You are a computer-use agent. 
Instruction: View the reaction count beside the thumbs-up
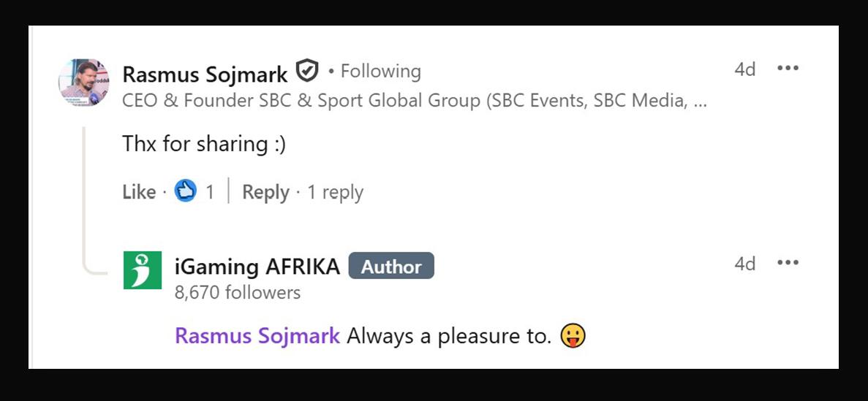coord(210,192)
